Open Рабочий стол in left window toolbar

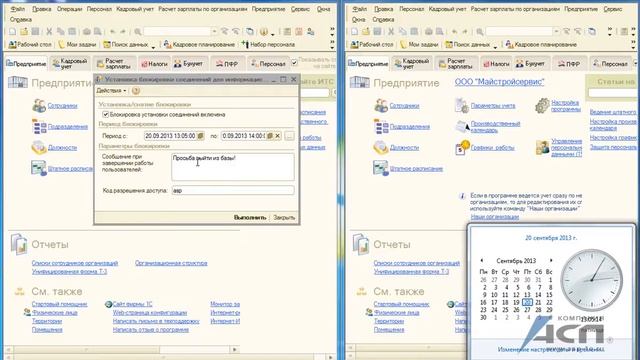(30, 44)
